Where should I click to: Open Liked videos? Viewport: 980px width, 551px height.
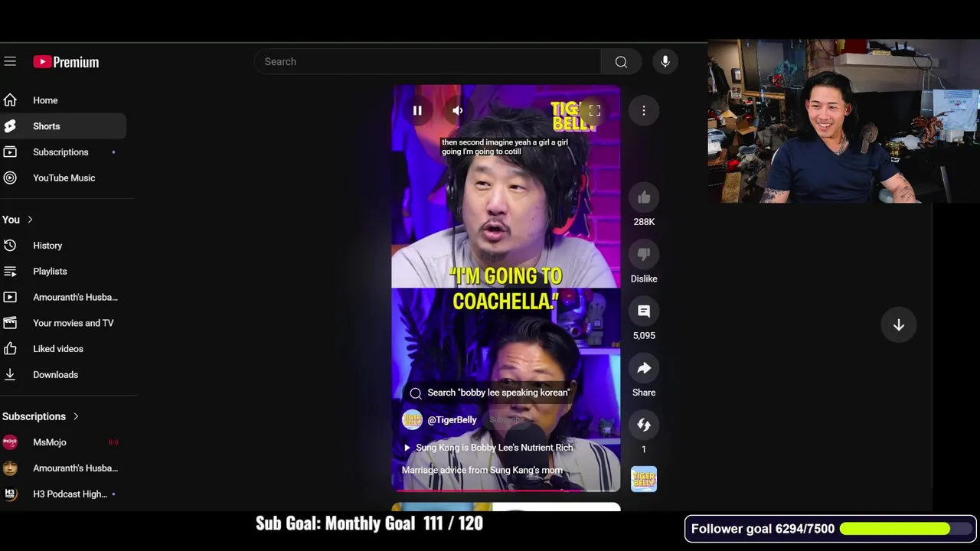pyautogui.click(x=64, y=349)
